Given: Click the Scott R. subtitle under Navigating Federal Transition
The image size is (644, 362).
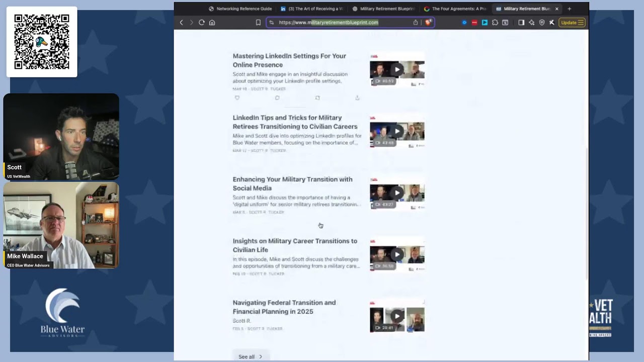Looking at the screenshot, I should [242, 321].
